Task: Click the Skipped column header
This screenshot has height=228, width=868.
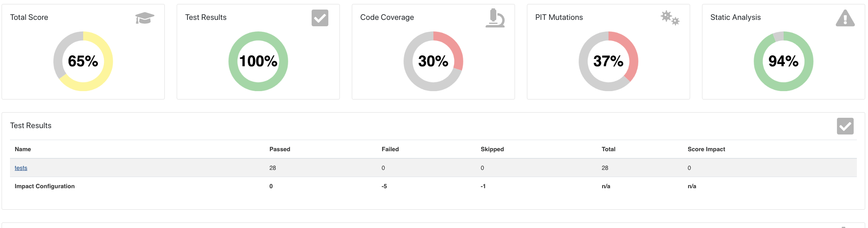Action: point(492,149)
